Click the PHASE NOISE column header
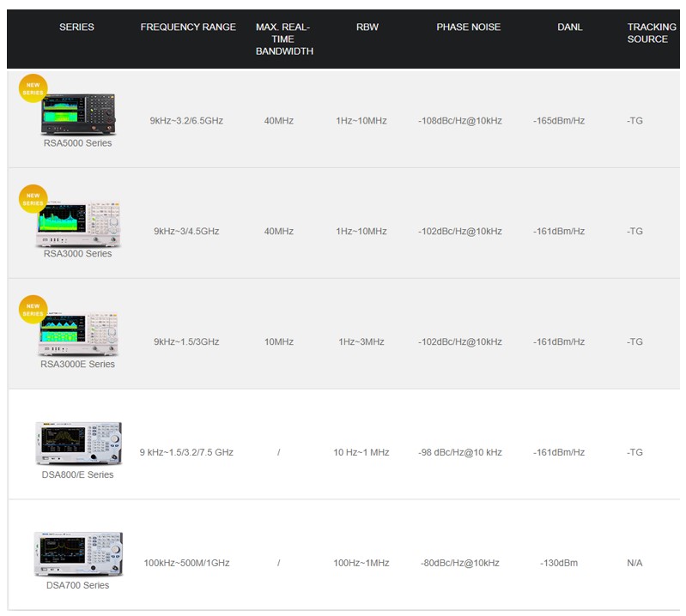Image resolution: width=686 pixels, height=616 pixels. click(468, 27)
